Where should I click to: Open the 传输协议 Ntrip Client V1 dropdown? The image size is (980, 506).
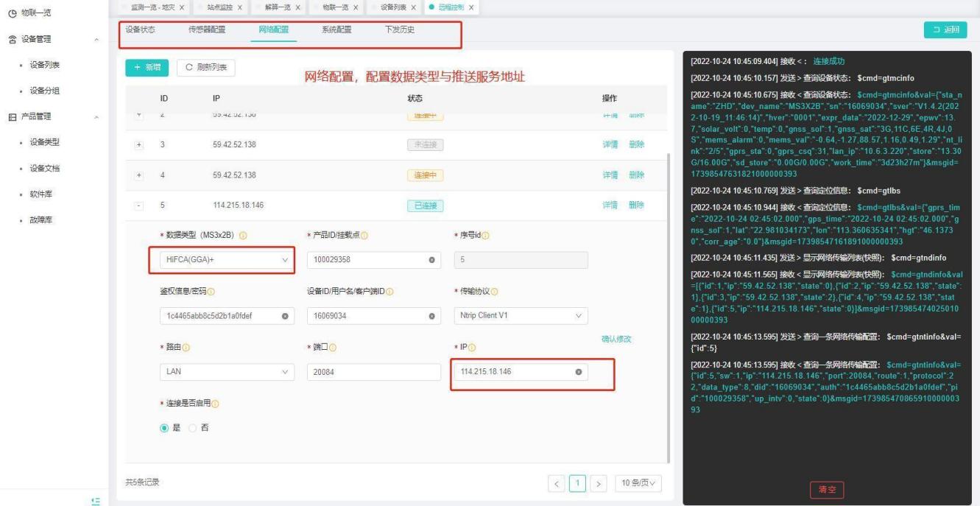518,316
